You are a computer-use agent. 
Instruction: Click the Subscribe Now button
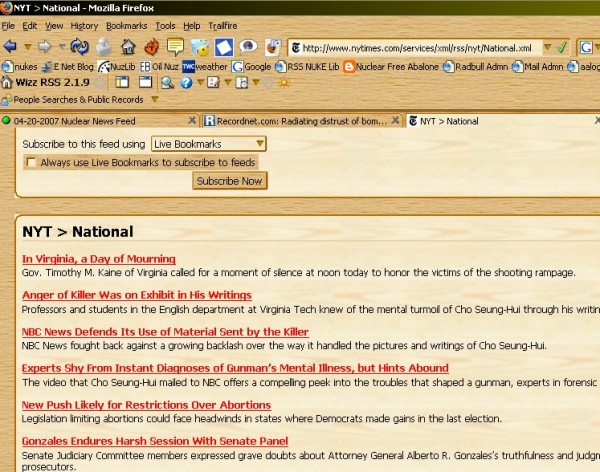pyautogui.click(x=230, y=181)
